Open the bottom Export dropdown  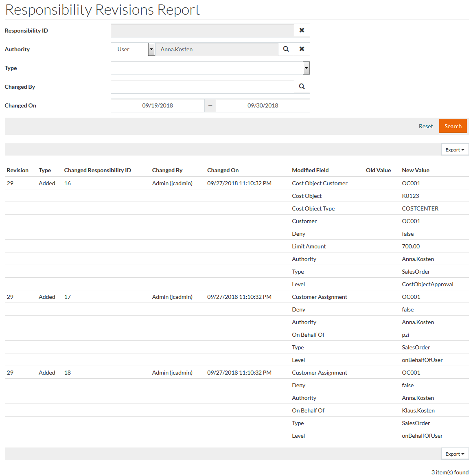(455, 454)
